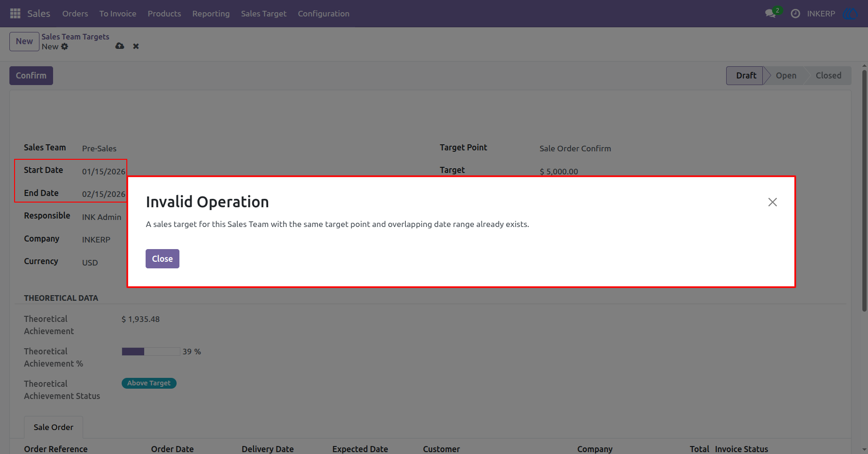Open the Configuration menu
The image size is (868, 454).
point(324,14)
